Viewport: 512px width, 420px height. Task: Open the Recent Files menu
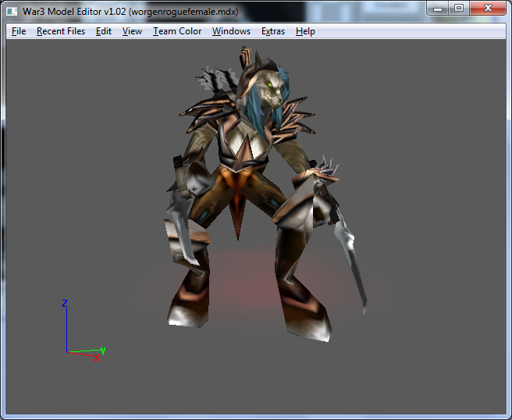click(61, 31)
